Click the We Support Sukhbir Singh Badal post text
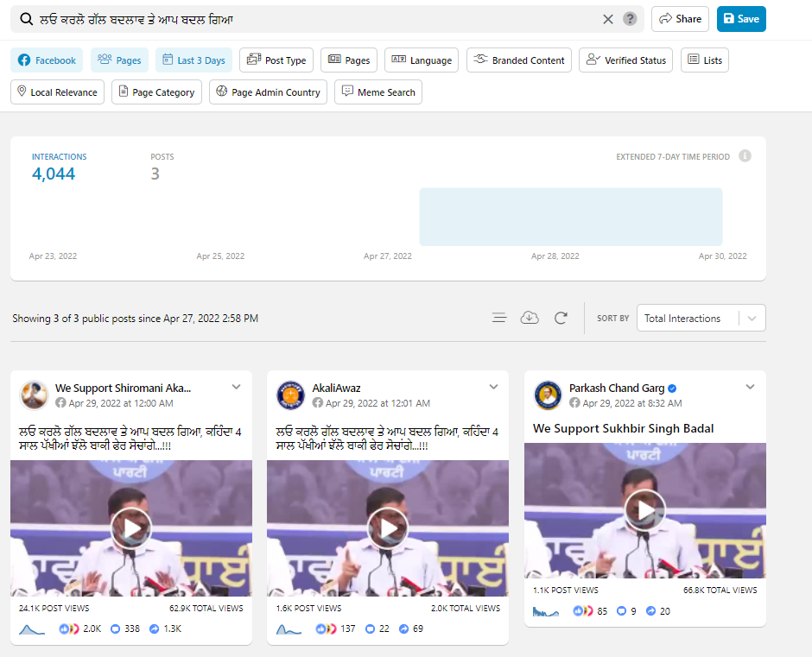Screen dimensions: 812x657 tap(623, 429)
